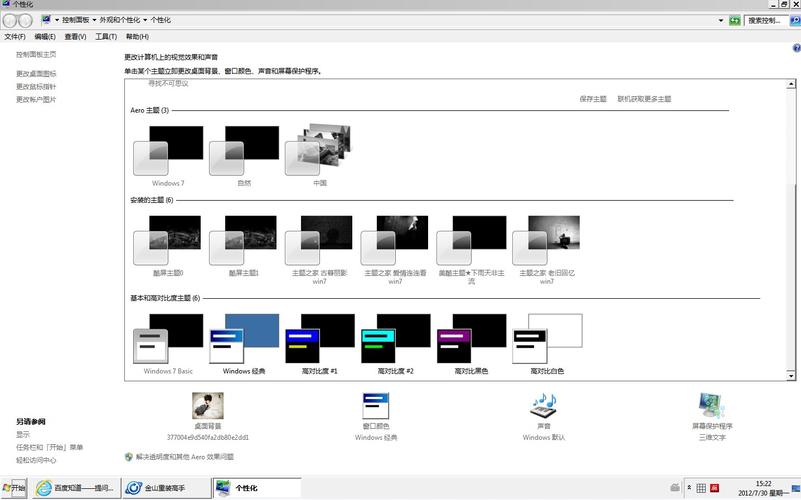Screen dimensions: 801x500
Task: Click the 开始 Start button
Action: pos(14,488)
